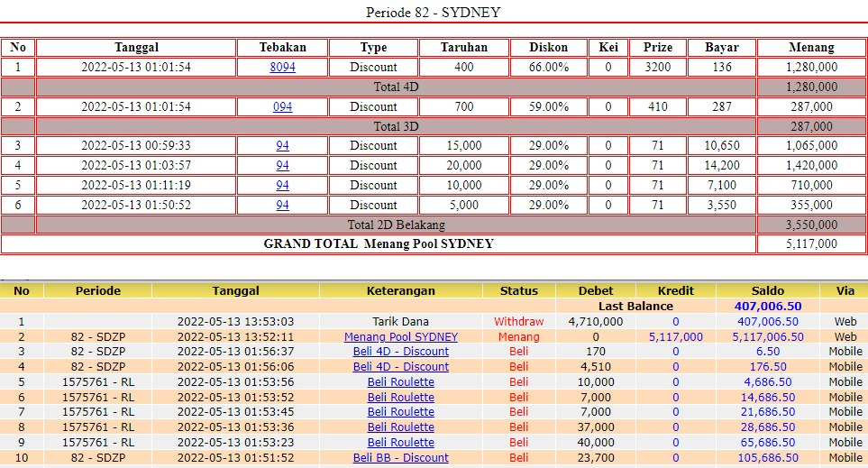Select the 65,686.50 saldo value

coord(768,443)
